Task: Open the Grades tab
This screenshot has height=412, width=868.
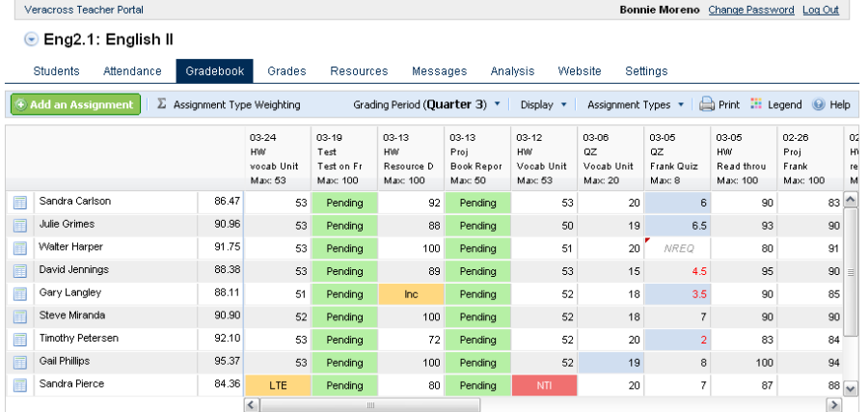Action: [286, 70]
